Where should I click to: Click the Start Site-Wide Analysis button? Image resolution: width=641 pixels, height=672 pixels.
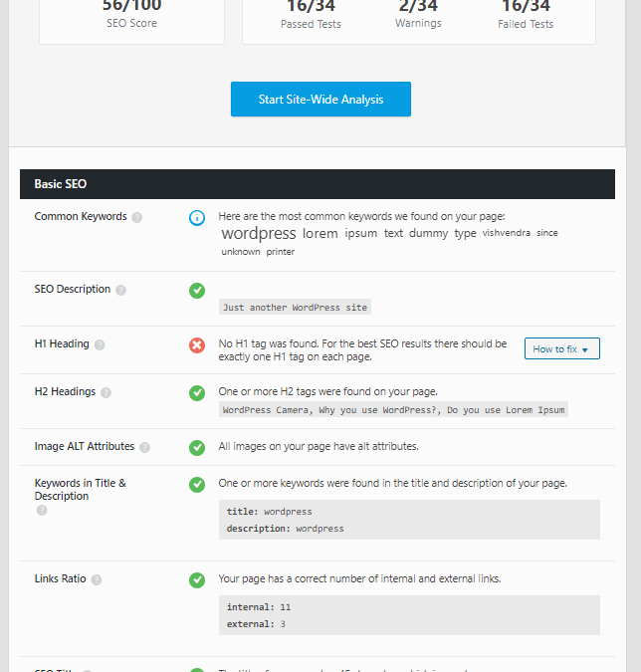(320, 99)
